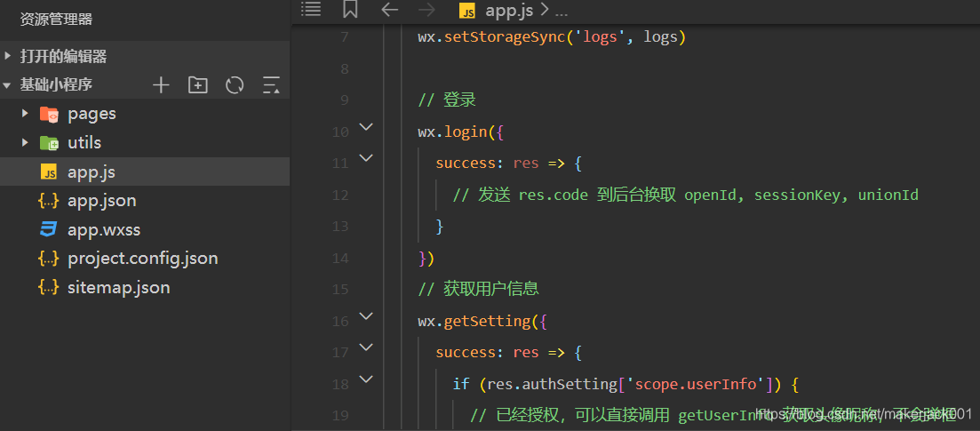This screenshot has height=431, width=980.
Task: Expand the pages folder arrow
Action: click(x=25, y=113)
